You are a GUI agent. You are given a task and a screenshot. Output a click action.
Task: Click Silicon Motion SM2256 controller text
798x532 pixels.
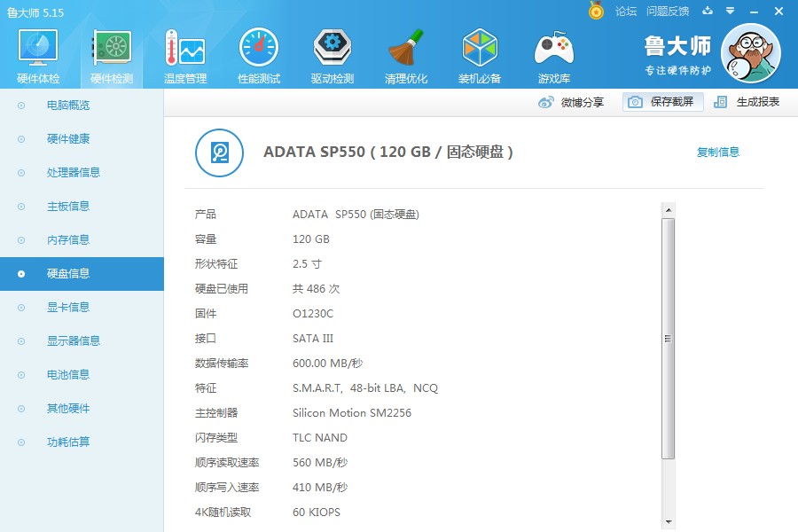(x=352, y=413)
